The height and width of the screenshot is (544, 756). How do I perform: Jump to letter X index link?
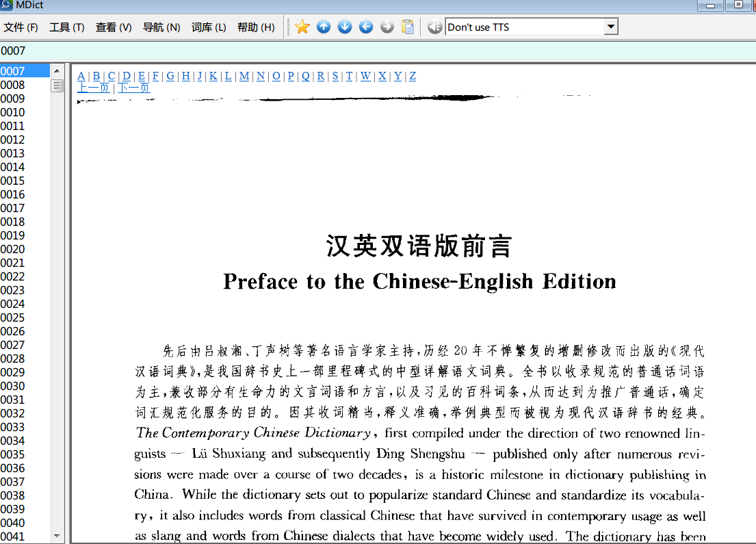382,76
